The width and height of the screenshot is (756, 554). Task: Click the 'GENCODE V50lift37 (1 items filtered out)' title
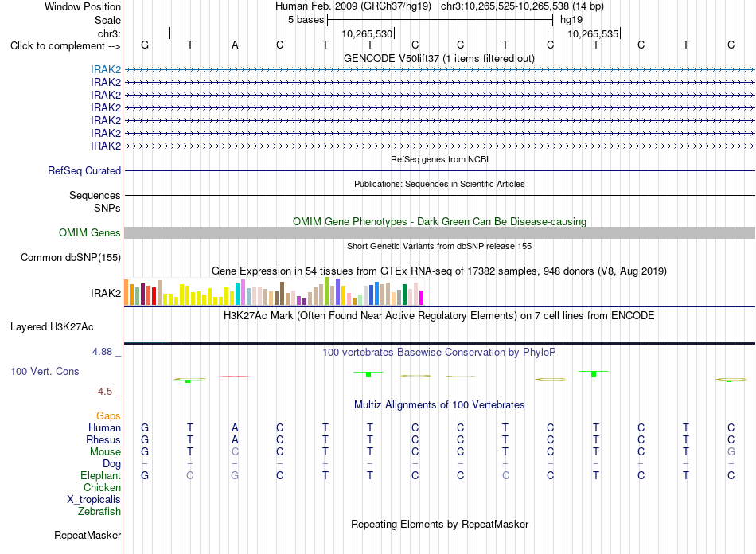point(439,58)
